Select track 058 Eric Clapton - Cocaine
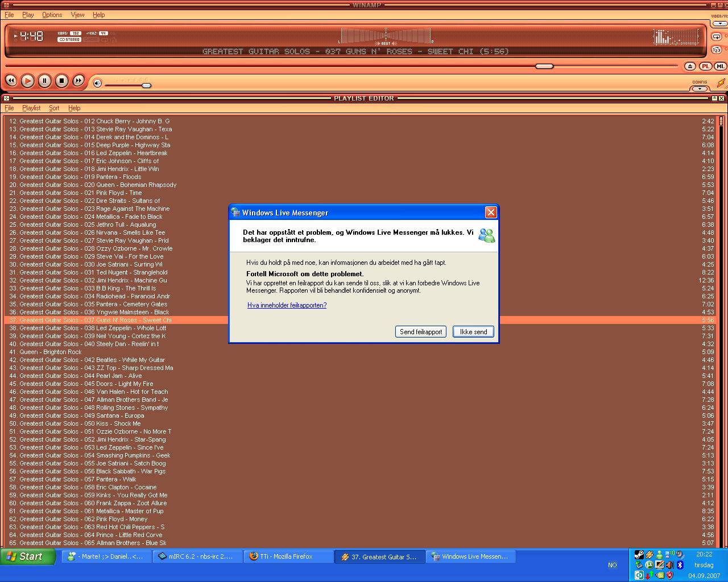The width and height of the screenshot is (728, 582). pyautogui.click(x=359, y=487)
